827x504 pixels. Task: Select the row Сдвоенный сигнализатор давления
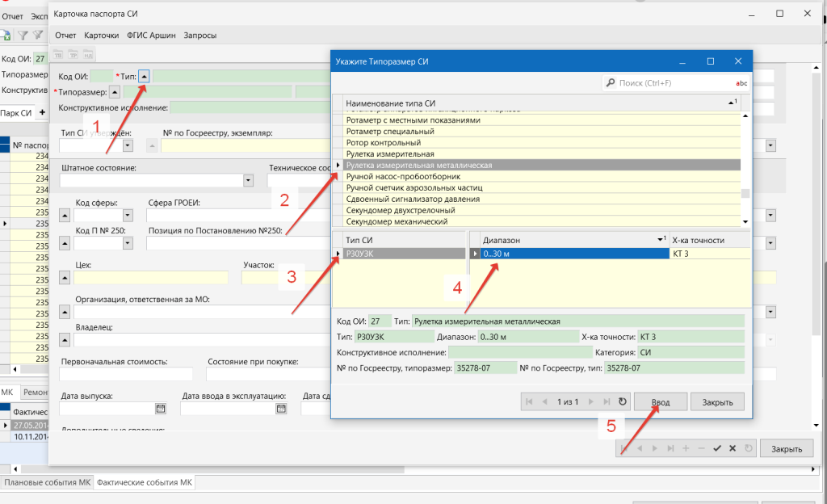(542, 199)
